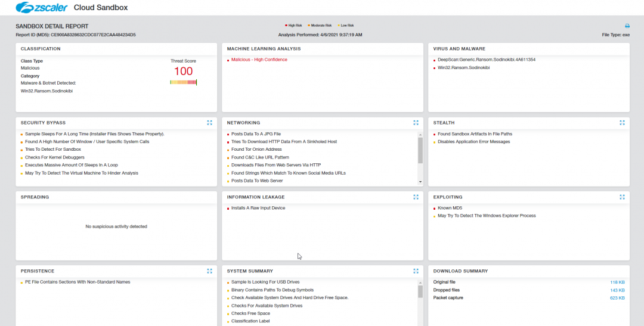The image size is (644, 326).
Task: Click the print report icon
Action: (627, 26)
